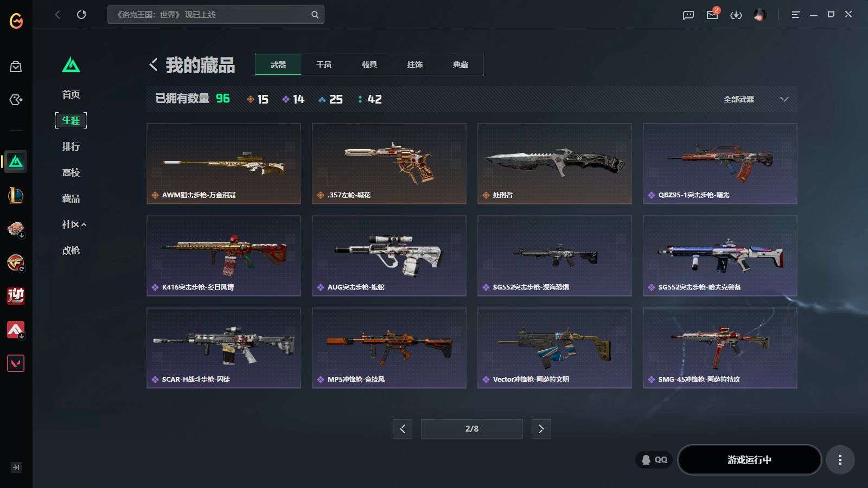Switch to the 载具 tab
This screenshot has height=488, width=868.
(369, 65)
